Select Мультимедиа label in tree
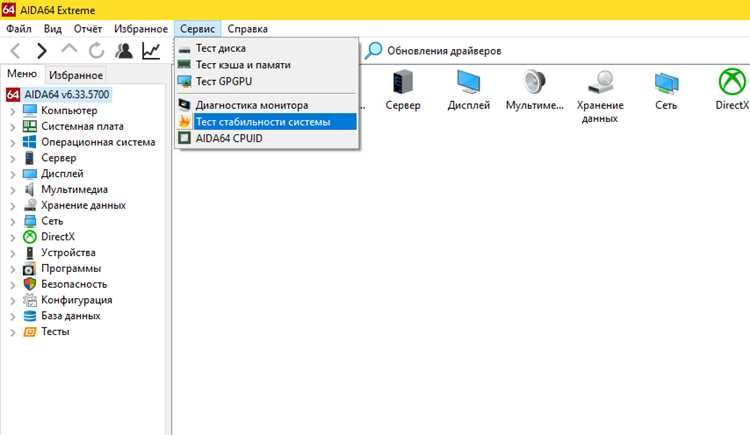 coord(75,190)
